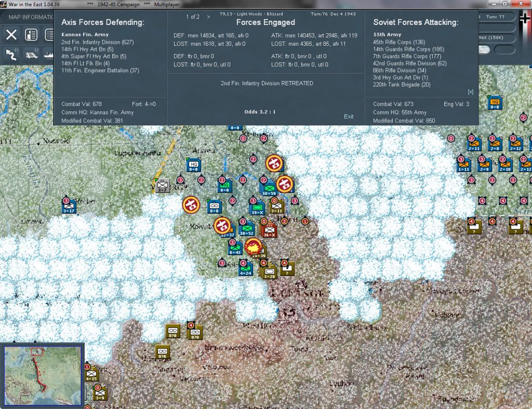Click the 'Turn: 77' indicator
The height and width of the screenshot is (409, 532).
(495, 17)
